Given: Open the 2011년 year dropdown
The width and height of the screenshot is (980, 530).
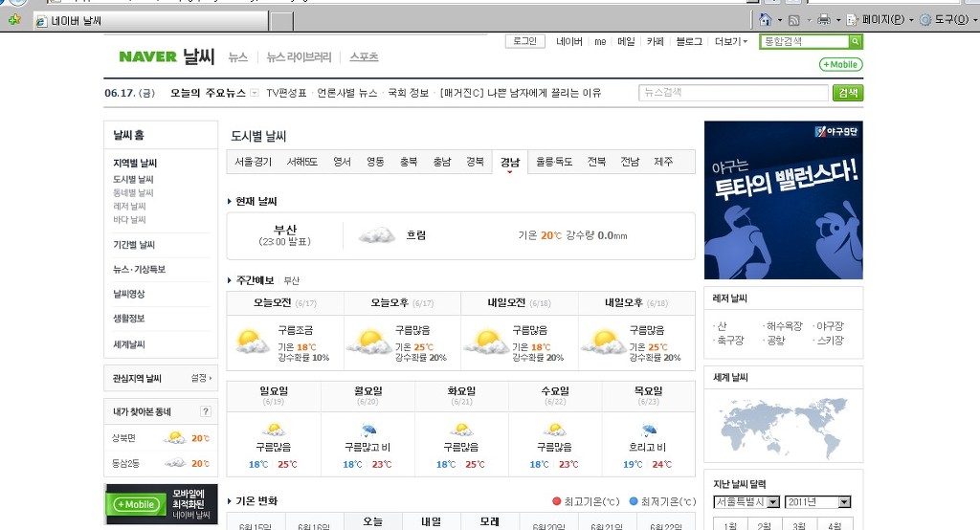Looking at the screenshot, I should pos(817,502).
